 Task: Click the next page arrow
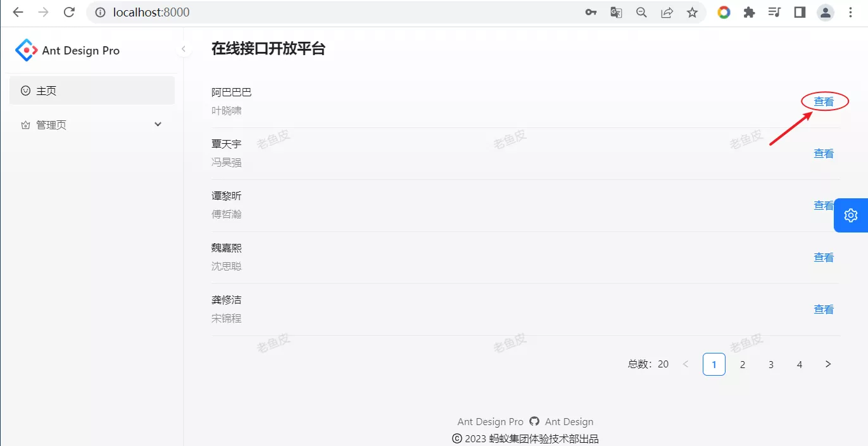click(828, 364)
